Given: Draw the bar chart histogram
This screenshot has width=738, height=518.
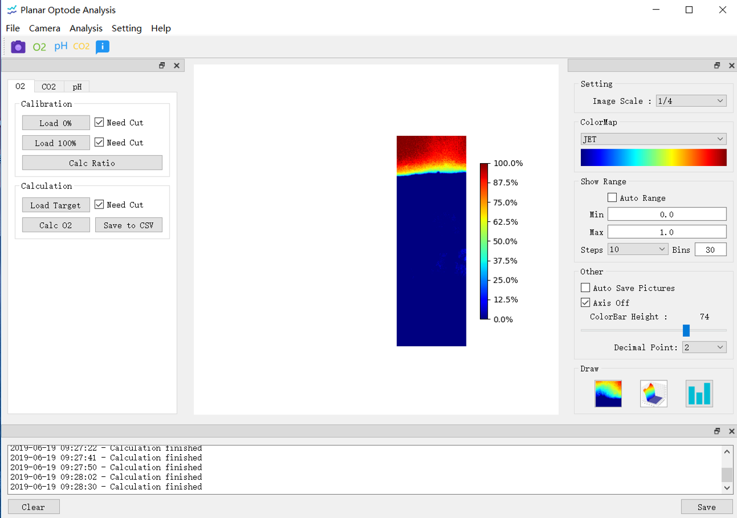Looking at the screenshot, I should (699, 393).
